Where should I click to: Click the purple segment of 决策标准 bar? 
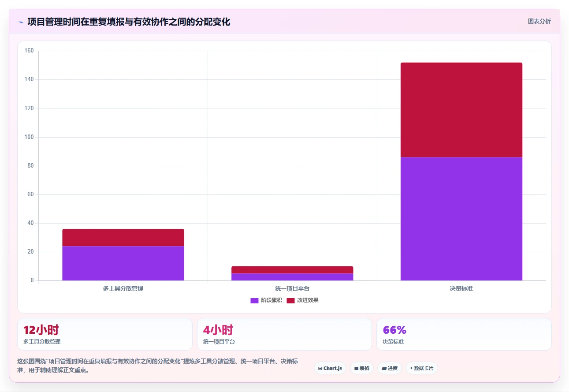461,219
